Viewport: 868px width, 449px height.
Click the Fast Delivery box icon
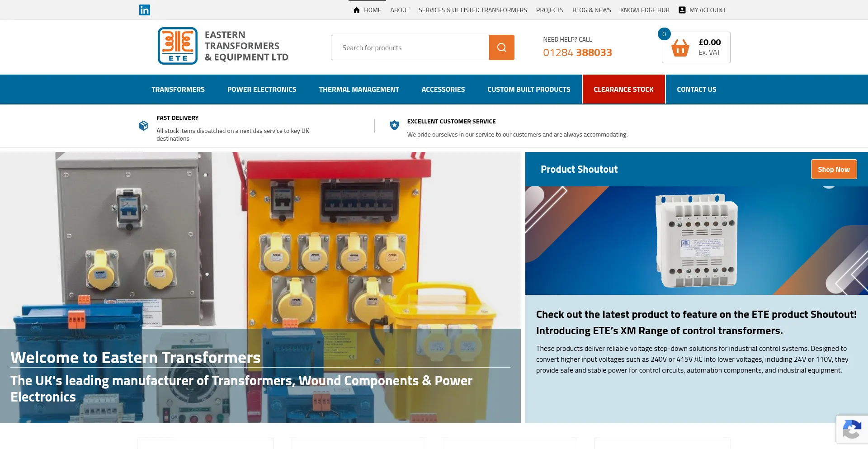pyautogui.click(x=144, y=126)
